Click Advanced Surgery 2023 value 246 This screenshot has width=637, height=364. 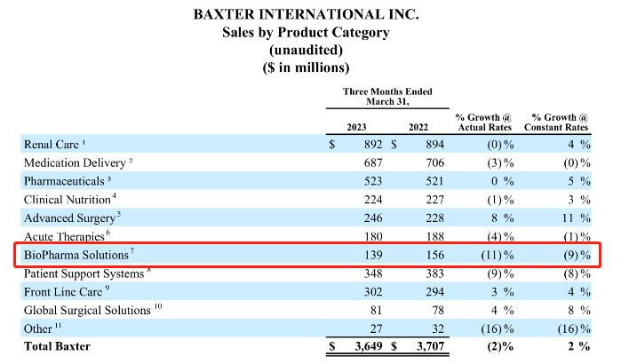(x=373, y=218)
